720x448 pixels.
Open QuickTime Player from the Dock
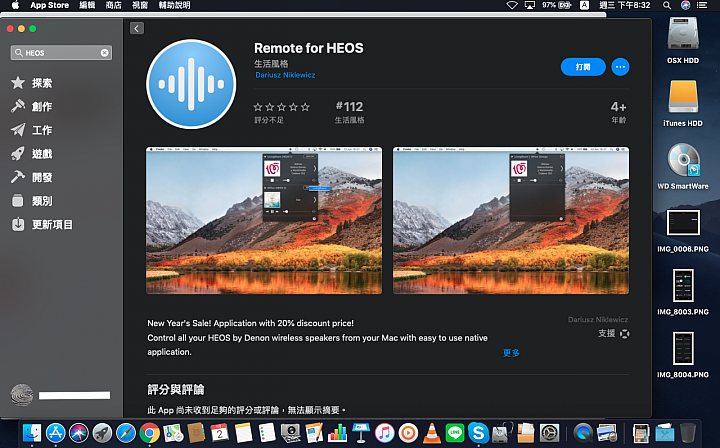pos(583,432)
